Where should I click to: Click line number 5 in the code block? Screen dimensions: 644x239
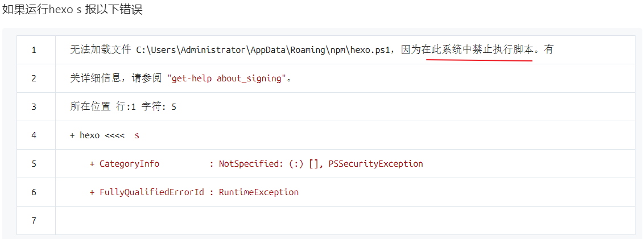point(34,164)
